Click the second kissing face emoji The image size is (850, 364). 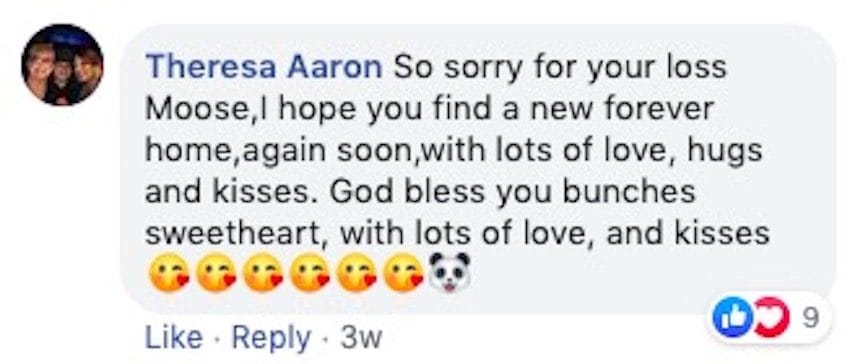coord(216,273)
